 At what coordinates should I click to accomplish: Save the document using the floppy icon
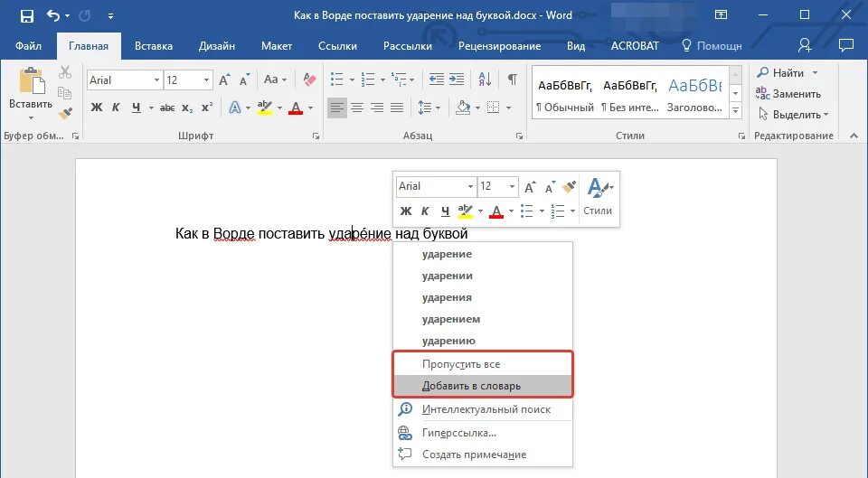tap(26, 16)
